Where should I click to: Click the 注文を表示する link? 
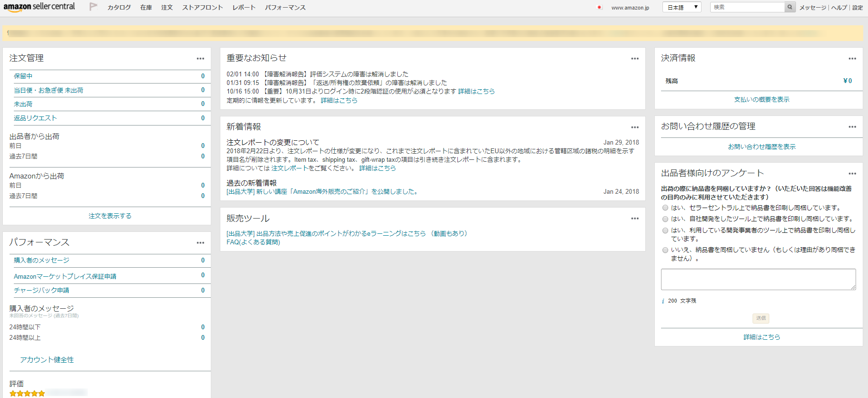click(110, 216)
